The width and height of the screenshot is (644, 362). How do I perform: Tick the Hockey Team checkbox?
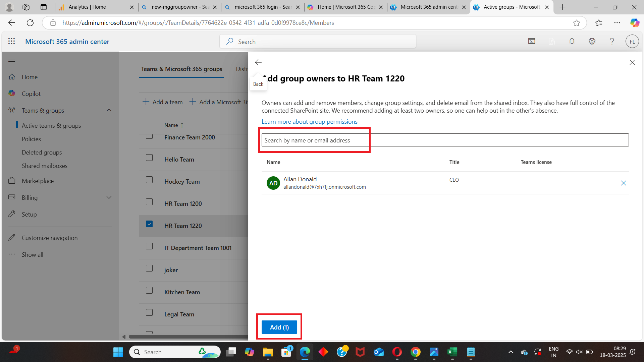(x=149, y=180)
